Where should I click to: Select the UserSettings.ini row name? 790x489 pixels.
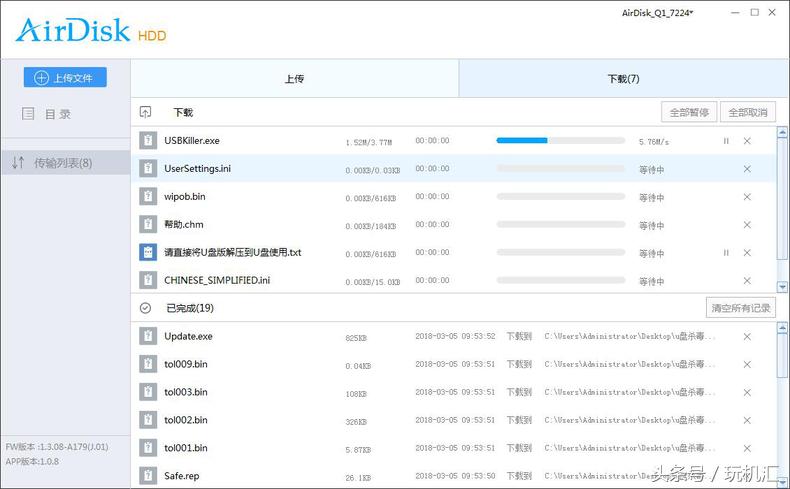point(198,169)
